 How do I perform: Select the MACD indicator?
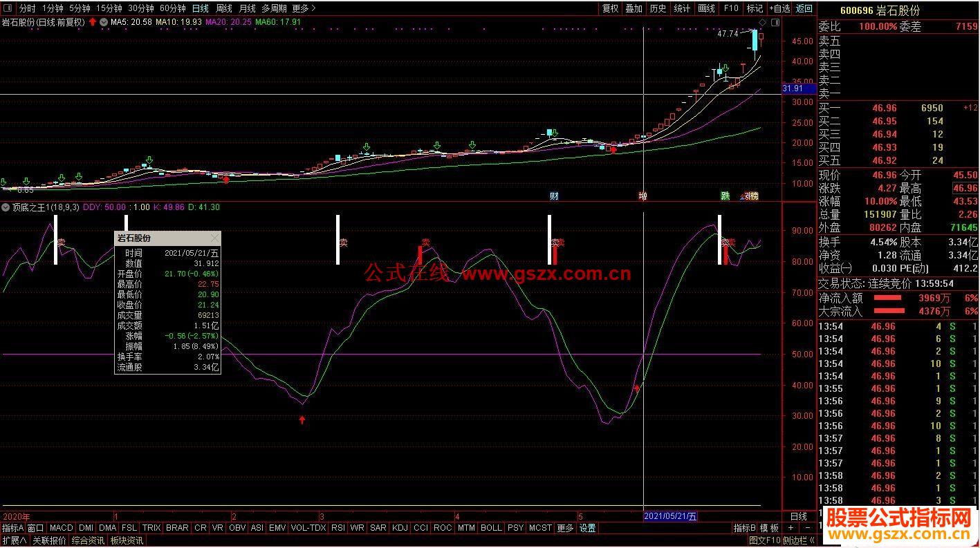[62, 528]
